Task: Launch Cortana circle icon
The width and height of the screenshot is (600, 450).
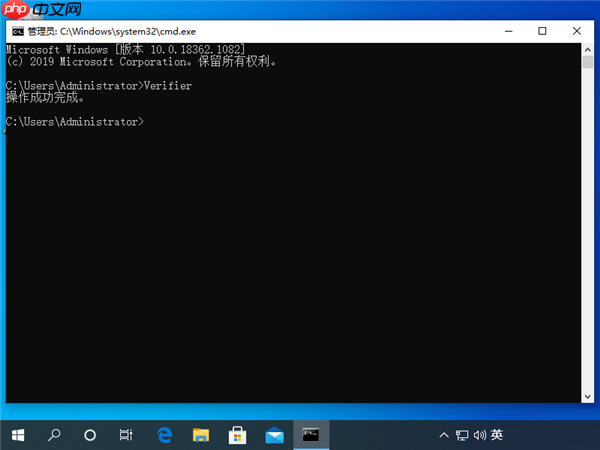Action: tap(90, 435)
